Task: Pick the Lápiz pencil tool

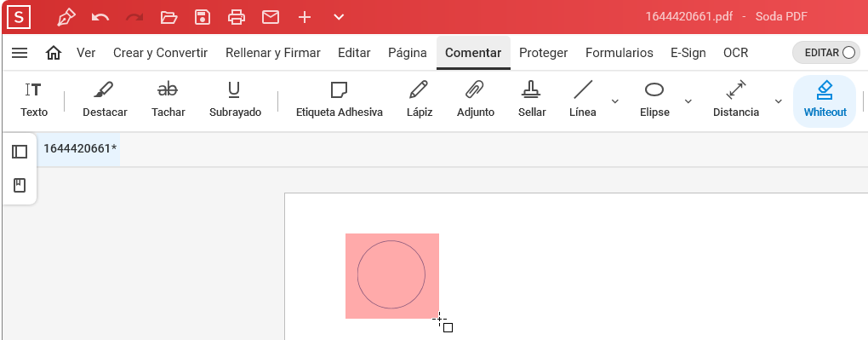Action: tap(419, 100)
